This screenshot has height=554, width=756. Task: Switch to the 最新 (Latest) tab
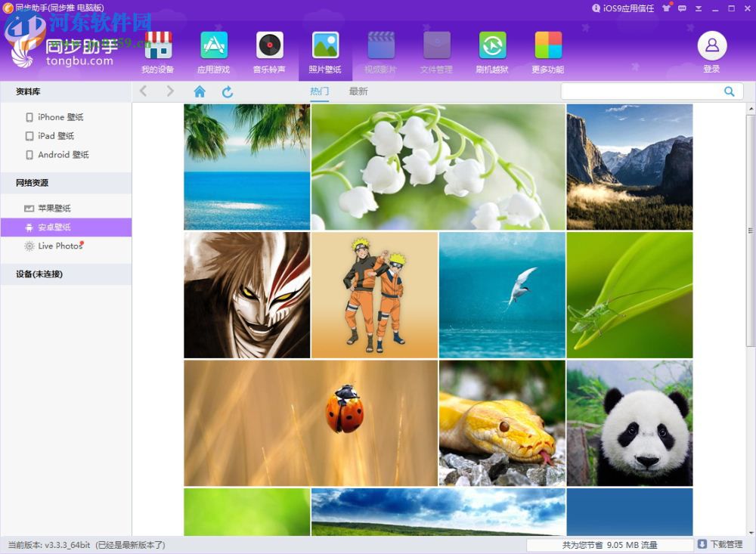(x=358, y=91)
